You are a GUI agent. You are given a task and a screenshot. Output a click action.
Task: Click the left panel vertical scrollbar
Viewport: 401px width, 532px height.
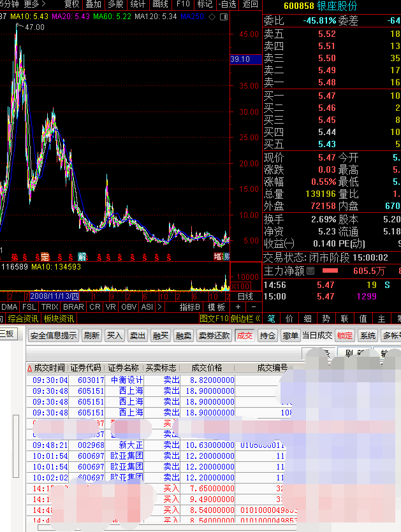pyautogui.click(x=15, y=446)
